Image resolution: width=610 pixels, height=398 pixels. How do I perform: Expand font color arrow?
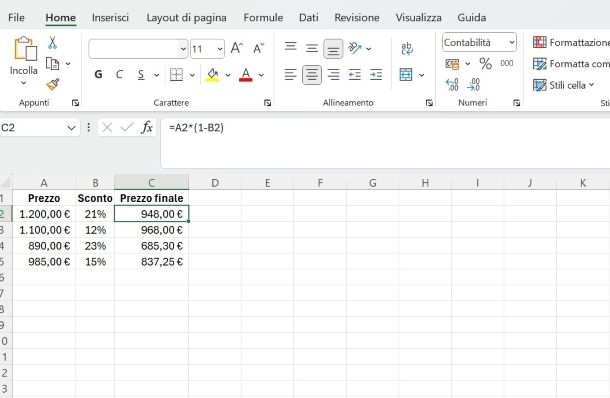(261, 75)
